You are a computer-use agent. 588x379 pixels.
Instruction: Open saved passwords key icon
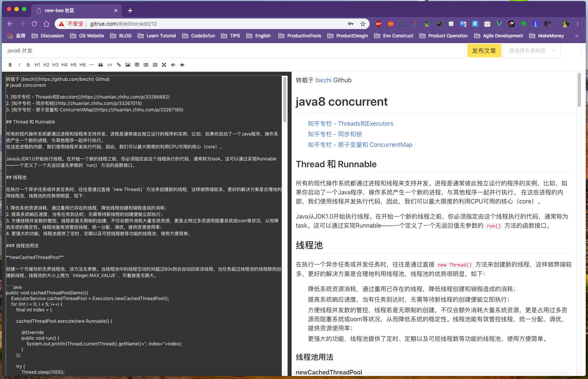(x=351, y=24)
